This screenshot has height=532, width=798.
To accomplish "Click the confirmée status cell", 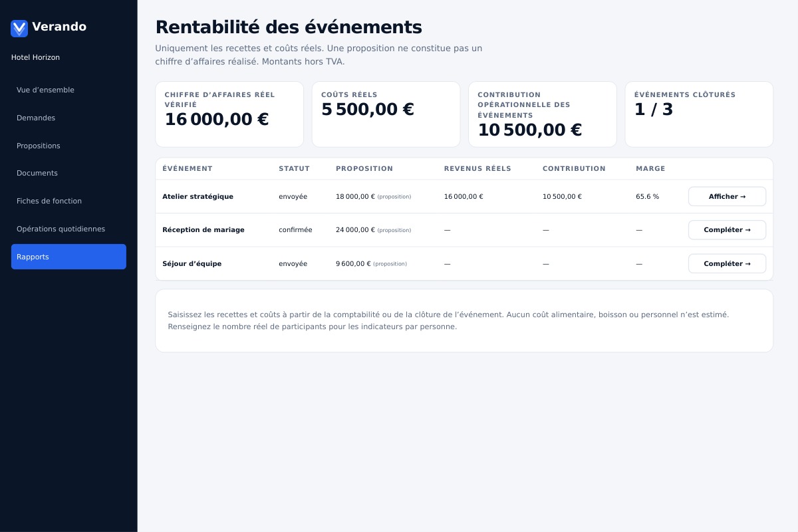I will point(295,230).
